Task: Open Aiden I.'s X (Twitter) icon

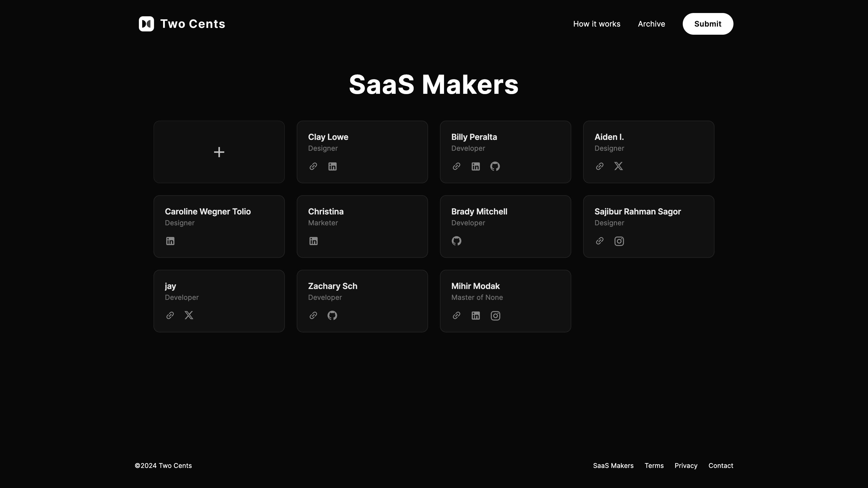Action: 618,166
